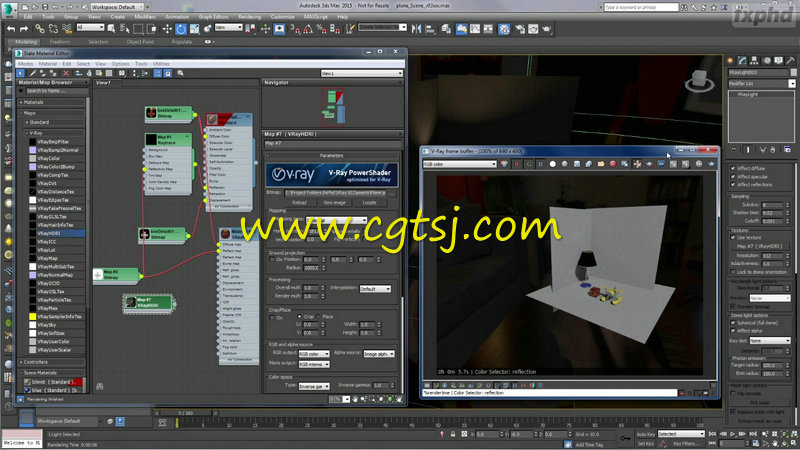This screenshot has height=450, width=800.
Task: Click the ViewCube in the viewport
Action: pyautogui.click(x=699, y=81)
